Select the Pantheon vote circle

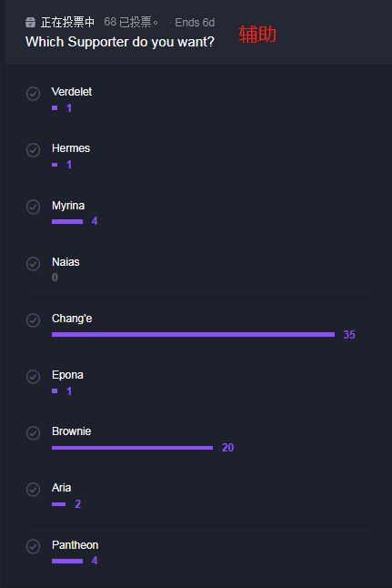click(34, 546)
